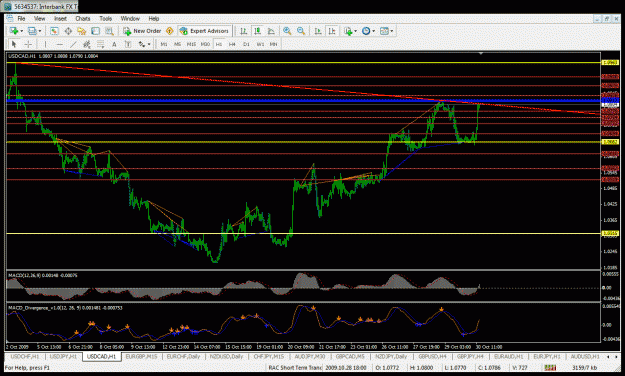Open the Help menu
625x376 pixels.
pyautogui.click(x=153, y=18)
